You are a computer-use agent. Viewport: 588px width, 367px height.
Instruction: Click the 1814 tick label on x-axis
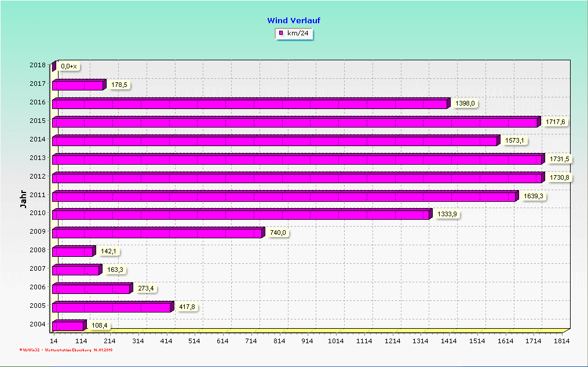click(x=561, y=341)
